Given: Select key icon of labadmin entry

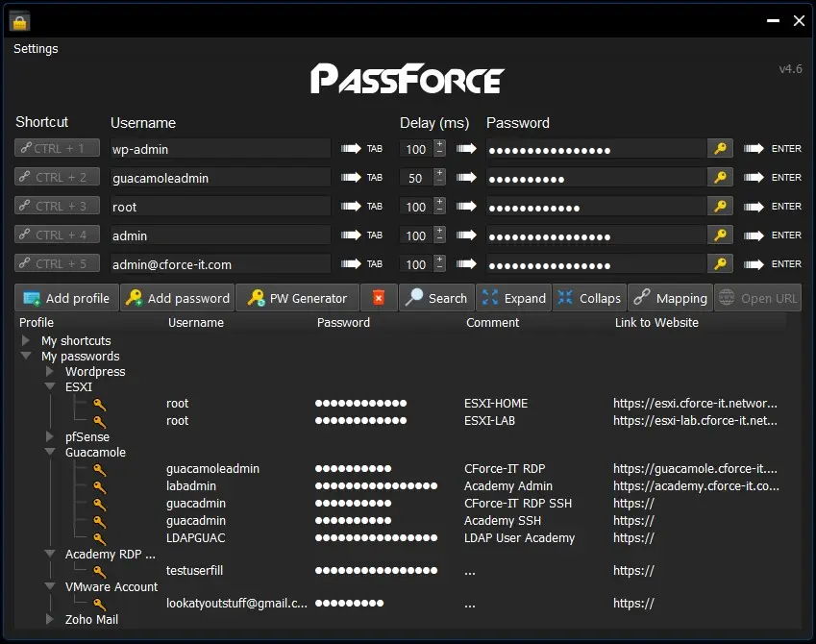Looking at the screenshot, I should (99, 487).
